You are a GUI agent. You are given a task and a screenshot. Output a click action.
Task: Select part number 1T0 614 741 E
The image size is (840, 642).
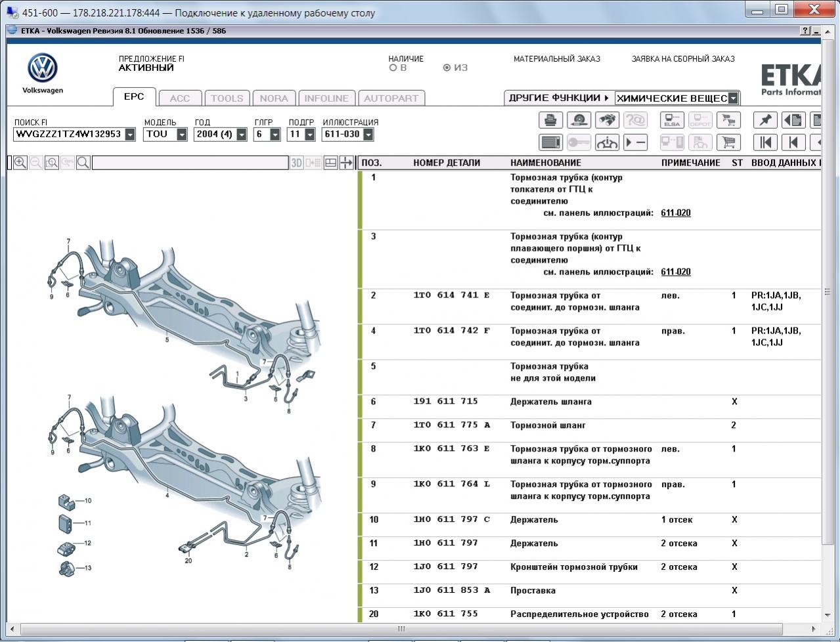click(x=452, y=295)
